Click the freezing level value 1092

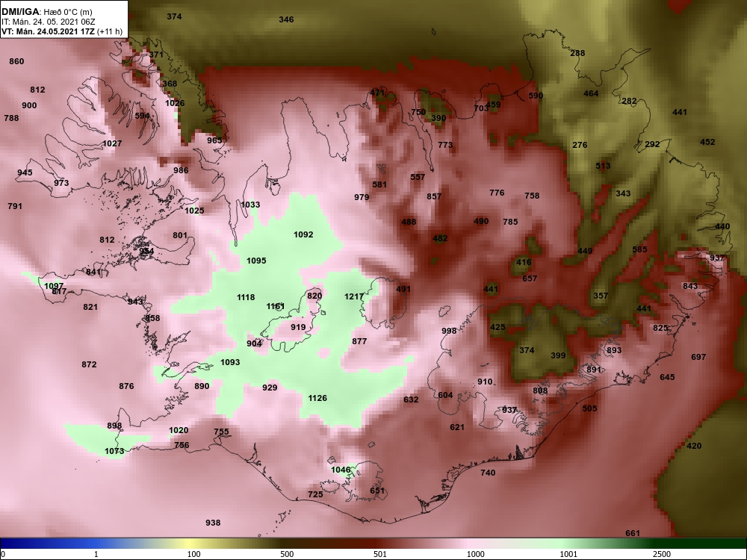point(303,234)
